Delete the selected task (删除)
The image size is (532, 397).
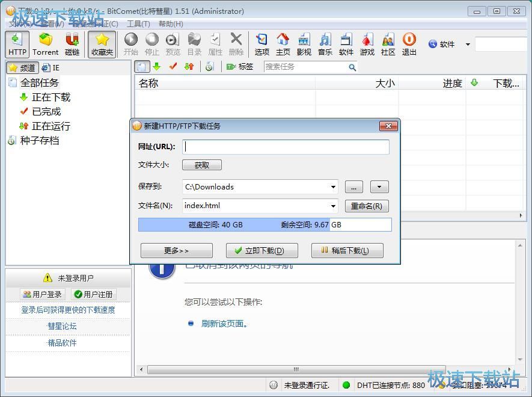(236, 44)
